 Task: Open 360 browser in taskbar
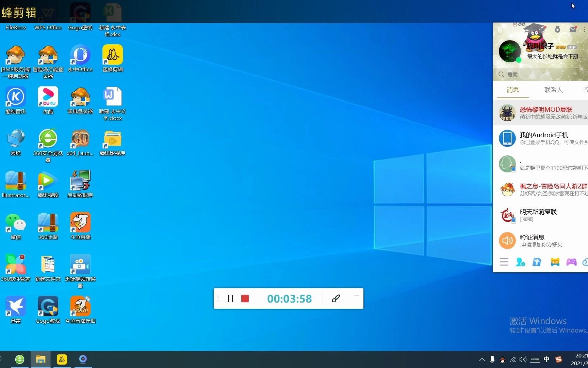20,359
